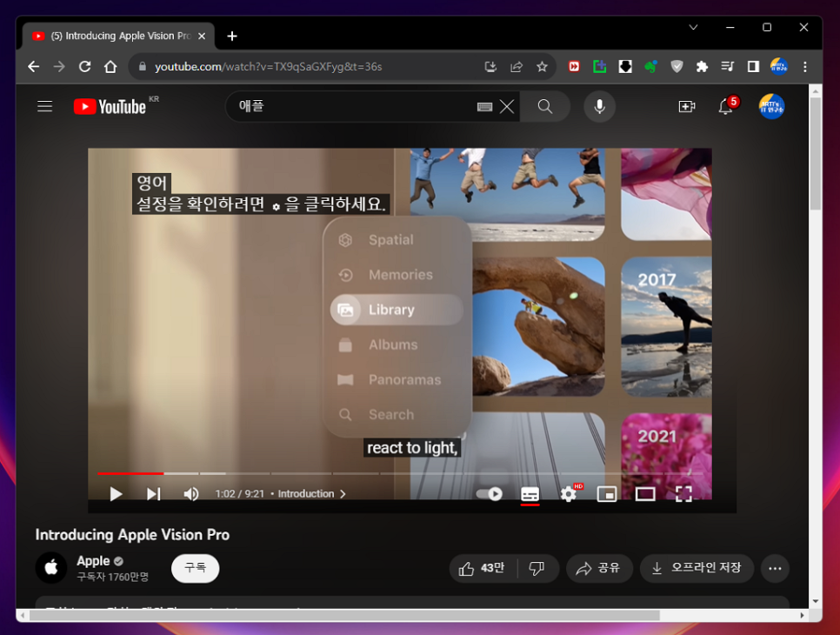The width and height of the screenshot is (840, 635).
Task: Like the video with thumbs up
Action: coord(482,568)
